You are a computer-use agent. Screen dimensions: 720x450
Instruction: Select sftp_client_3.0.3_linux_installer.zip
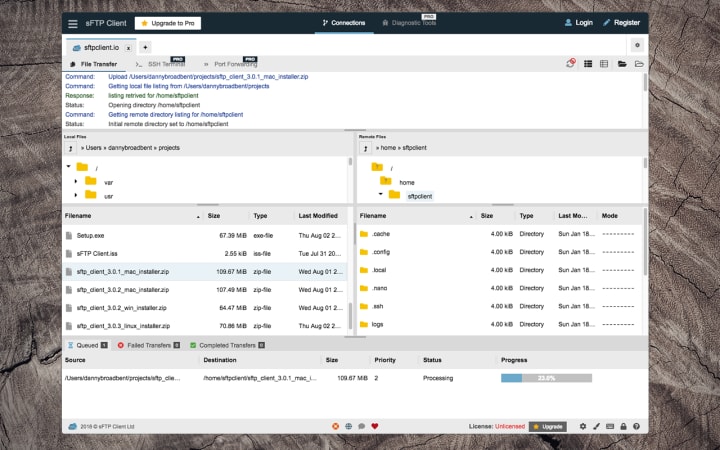click(x=205, y=326)
